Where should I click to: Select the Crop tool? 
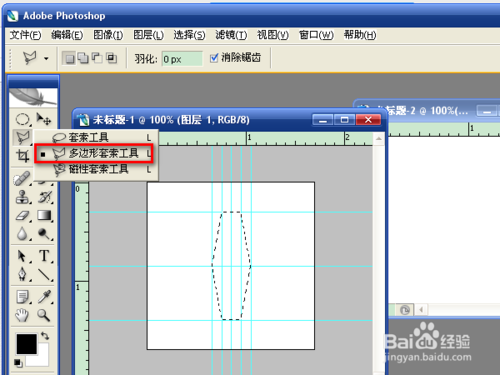pos(22,155)
